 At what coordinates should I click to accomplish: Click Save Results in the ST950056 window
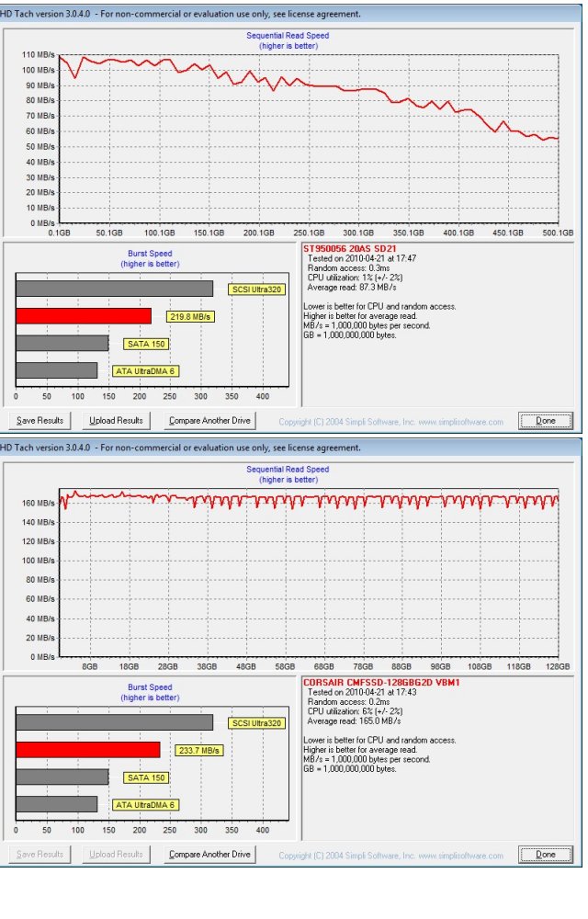(40, 420)
